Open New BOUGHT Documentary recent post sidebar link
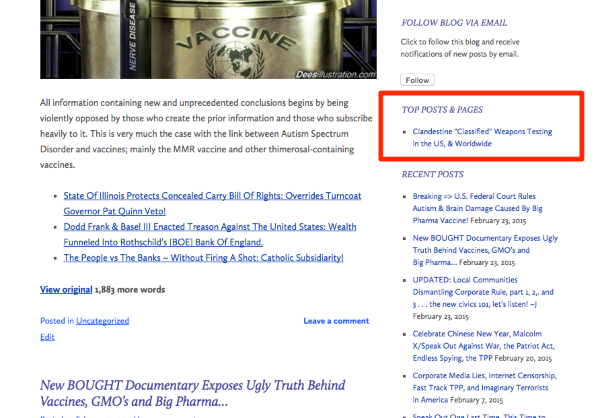Image resolution: width=600 pixels, height=418 pixels. (x=485, y=250)
